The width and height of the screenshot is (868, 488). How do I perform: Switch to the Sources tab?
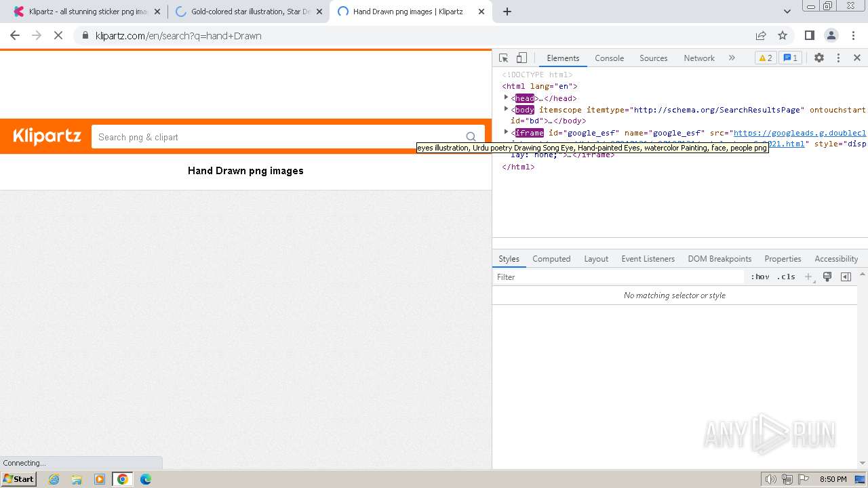pyautogui.click(x=654, y=58)
